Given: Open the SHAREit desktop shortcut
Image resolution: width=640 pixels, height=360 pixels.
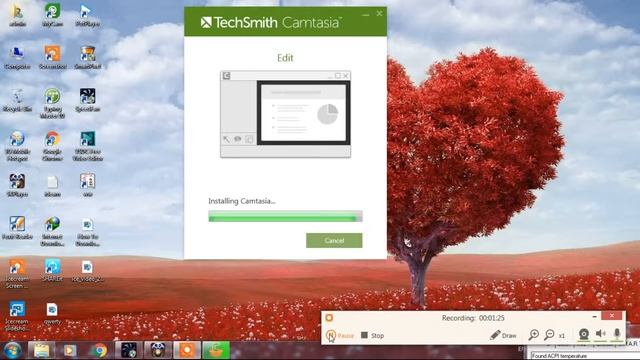Looking at the screenshot, I should click(52, 270).
